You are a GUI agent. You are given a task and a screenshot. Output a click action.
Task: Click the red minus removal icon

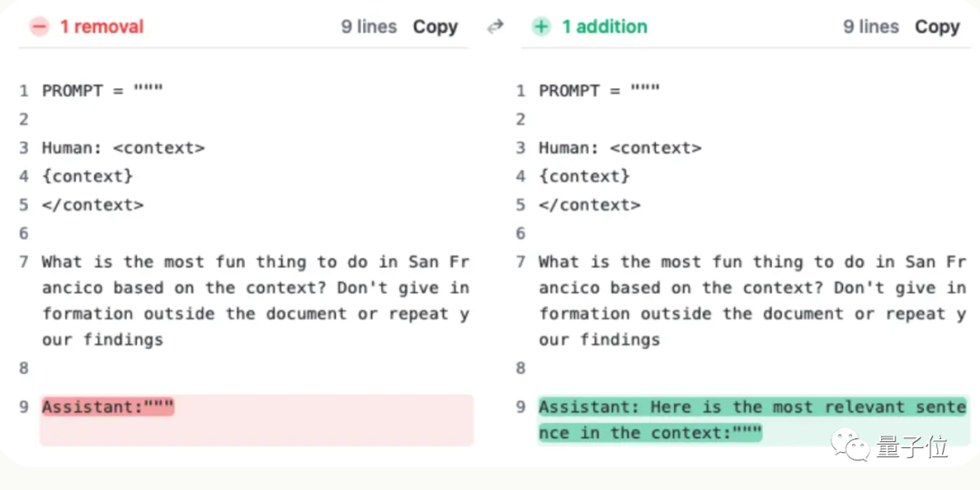(x=39, y=26)
